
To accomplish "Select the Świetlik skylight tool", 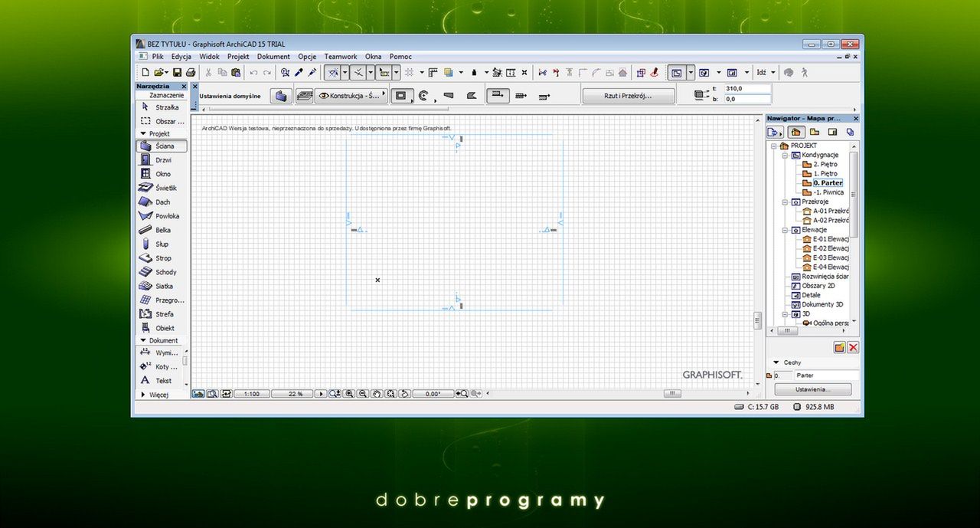I will [162, 188].
